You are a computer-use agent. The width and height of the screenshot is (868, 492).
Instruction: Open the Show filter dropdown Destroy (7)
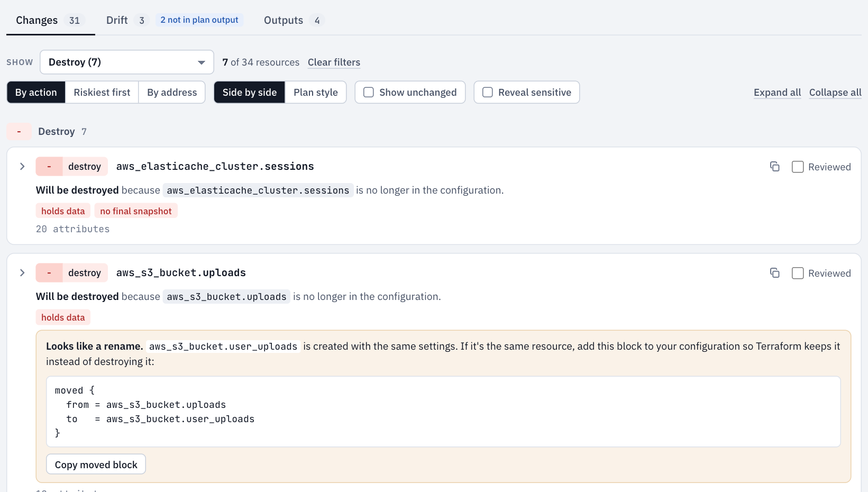point(127,62)
